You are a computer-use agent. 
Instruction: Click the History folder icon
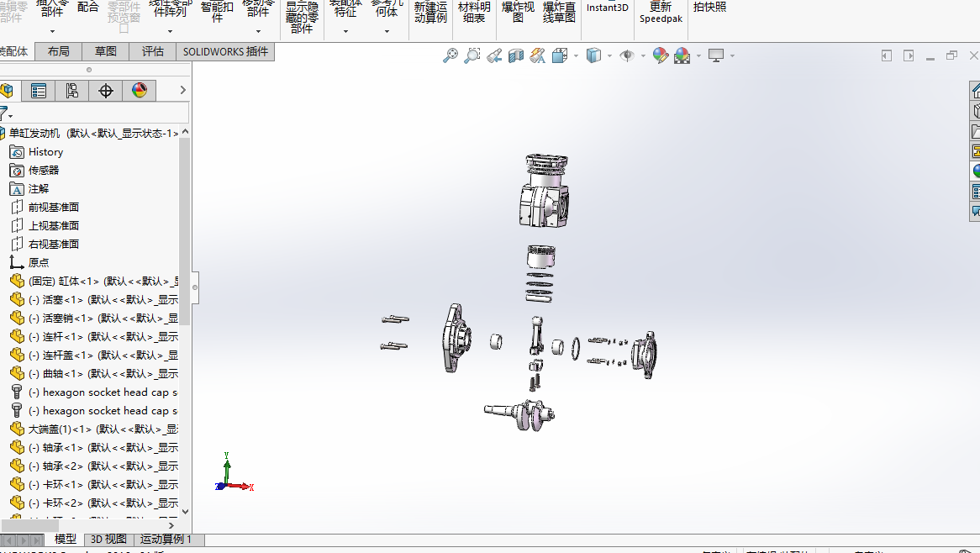(17, 152)
